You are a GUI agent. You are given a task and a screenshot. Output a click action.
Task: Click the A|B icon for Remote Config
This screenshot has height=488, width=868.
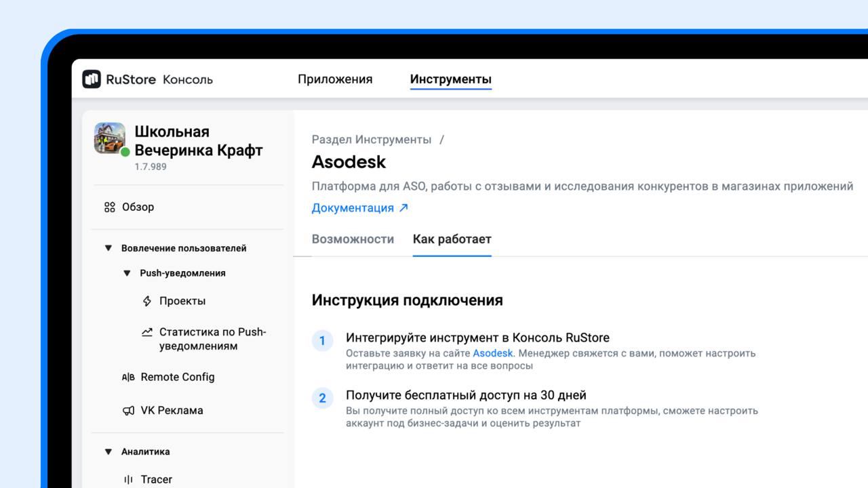[x=128, y=377]
